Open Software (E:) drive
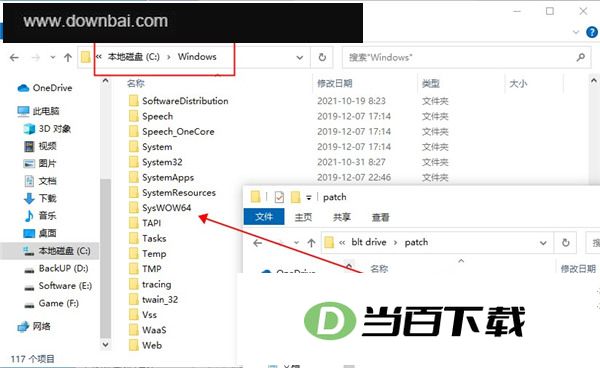The height and width of the screenshot is (368, 600). click(x=58, y=286)
